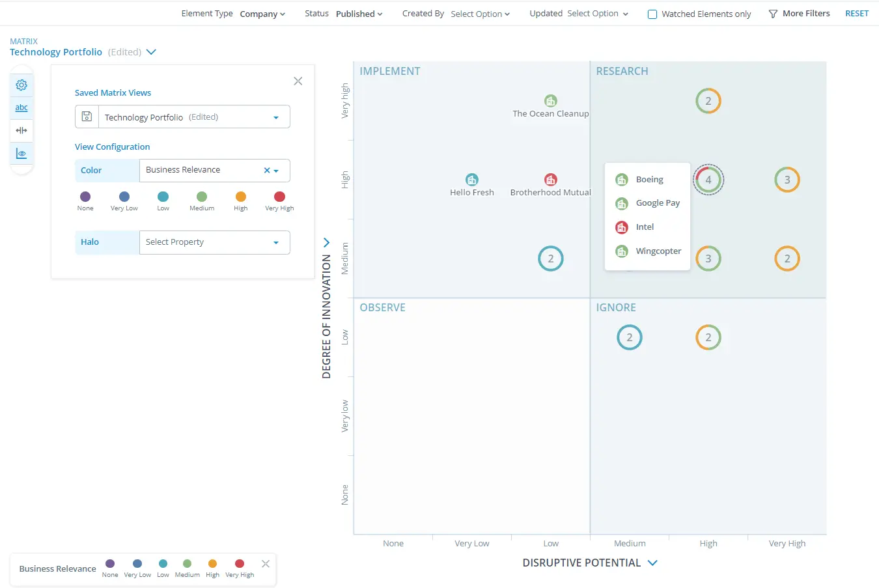Click the Very High swatch in bottom legend
Image resolution: width=879 pixels, height=588 pixels.
click(x=240, y=564)
